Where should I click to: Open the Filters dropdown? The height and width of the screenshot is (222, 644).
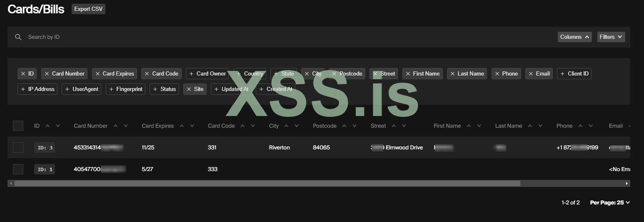click(x=611, y=37)
